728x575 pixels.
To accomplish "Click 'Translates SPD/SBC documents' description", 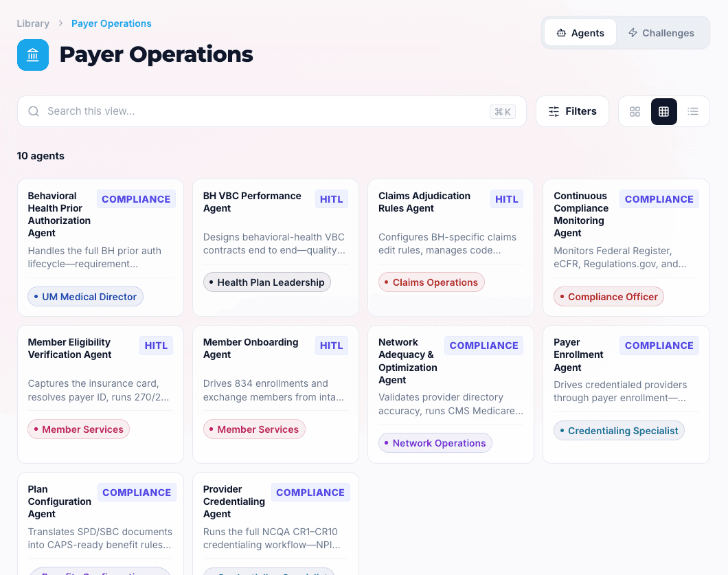I will (x=100, y=539).
